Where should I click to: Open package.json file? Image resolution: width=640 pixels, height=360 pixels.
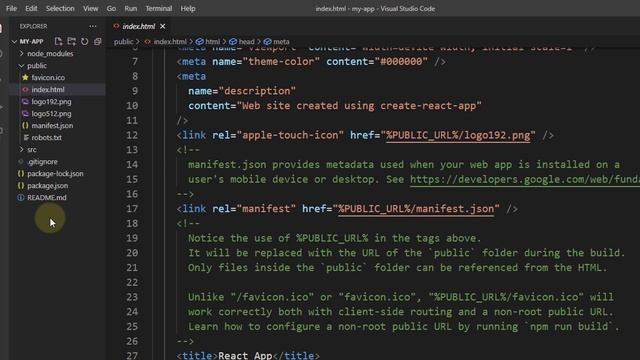pos(47,186)
